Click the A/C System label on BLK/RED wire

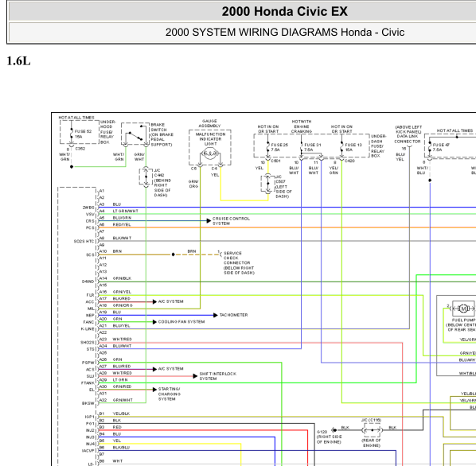coord(170,301)
